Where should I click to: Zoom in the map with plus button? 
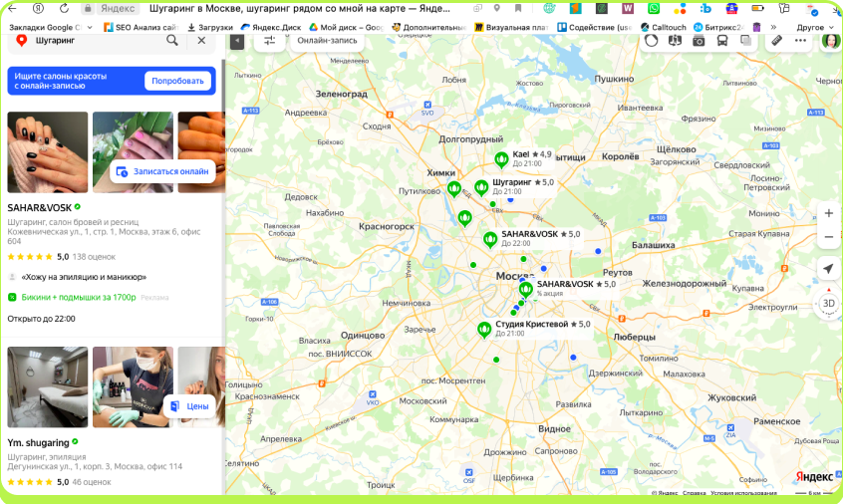pyautogui.click(x=828, y=213)
